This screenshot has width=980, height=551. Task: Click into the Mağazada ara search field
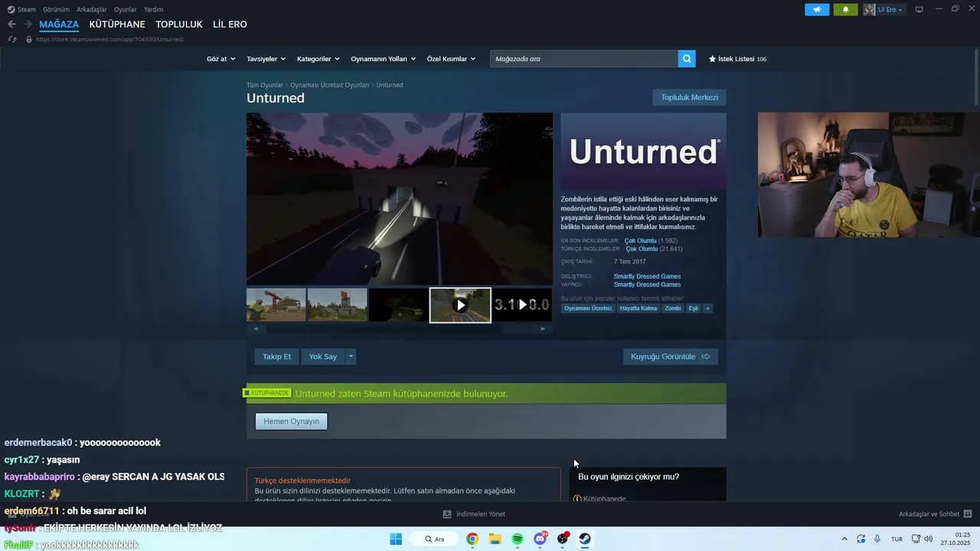click(584, 59)
